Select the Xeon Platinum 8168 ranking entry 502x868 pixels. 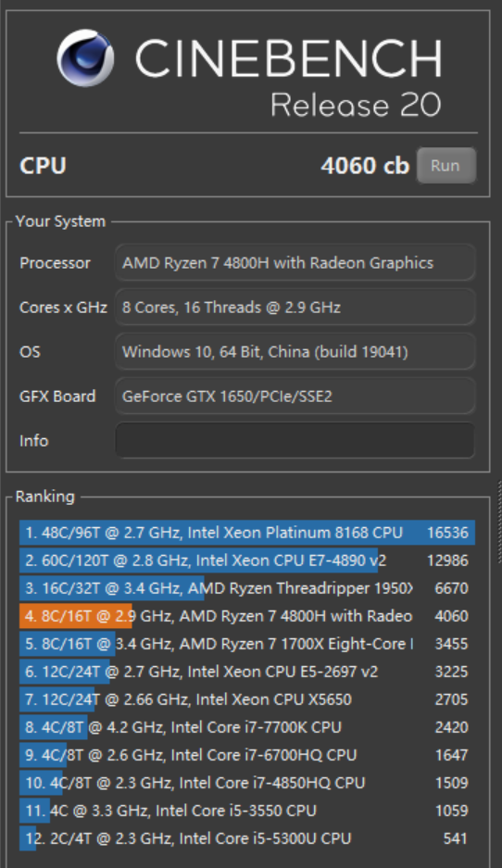tap(247, 533)
